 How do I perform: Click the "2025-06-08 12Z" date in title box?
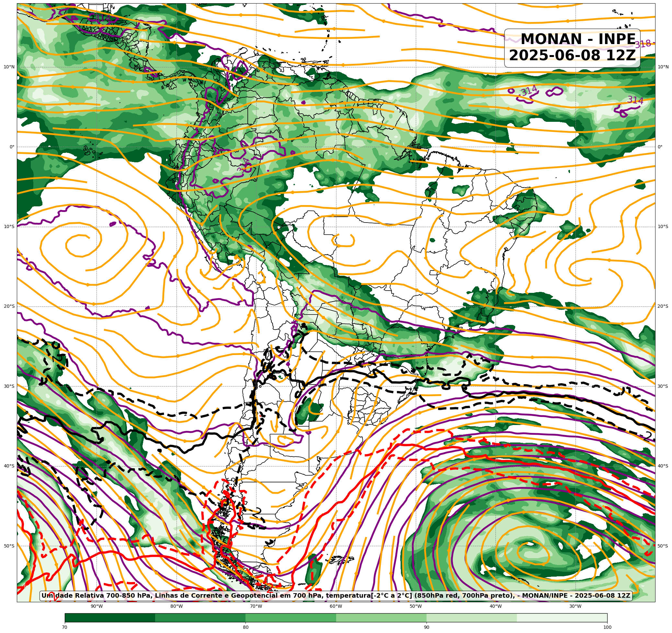(x=572, y=55)
